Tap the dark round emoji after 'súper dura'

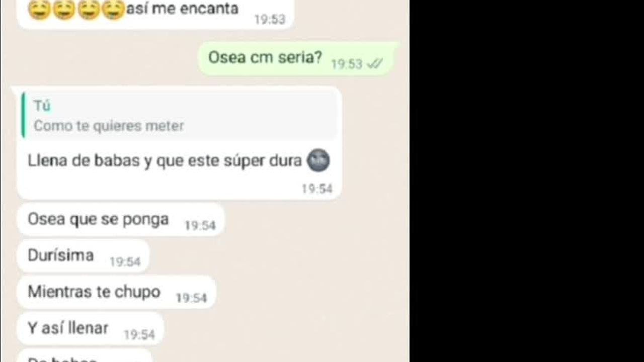318,160
